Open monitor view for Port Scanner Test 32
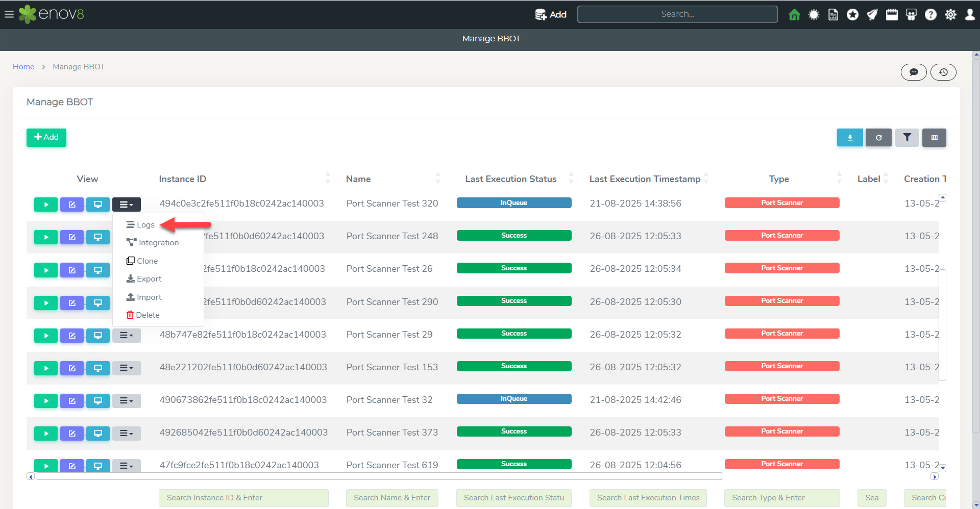Image resolution: width=980 pixels, height=509 pixels. coord(98,401)
